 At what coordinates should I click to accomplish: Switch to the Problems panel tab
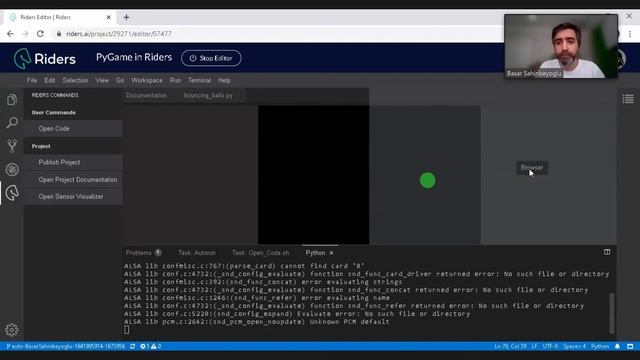tap(143, 253)
